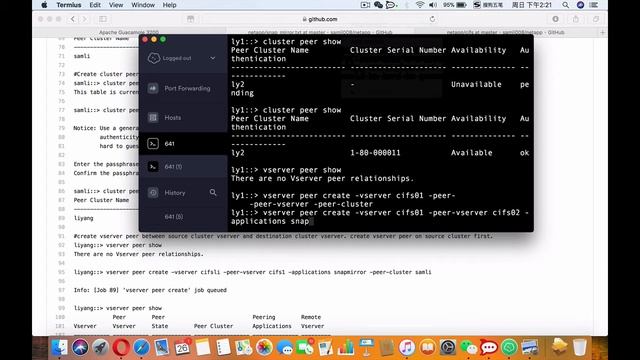Open WeChat status icon in menu bar

tap(378, 5)
